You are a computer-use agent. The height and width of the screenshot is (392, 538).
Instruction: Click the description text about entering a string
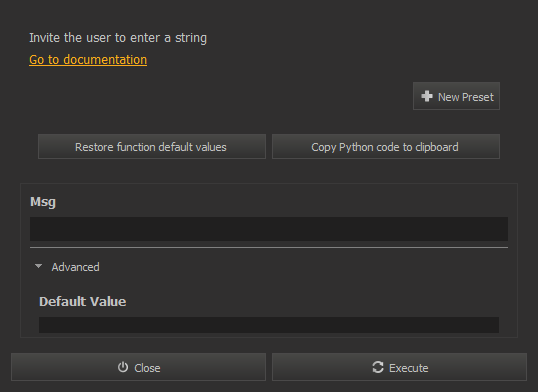coord(118,38)
